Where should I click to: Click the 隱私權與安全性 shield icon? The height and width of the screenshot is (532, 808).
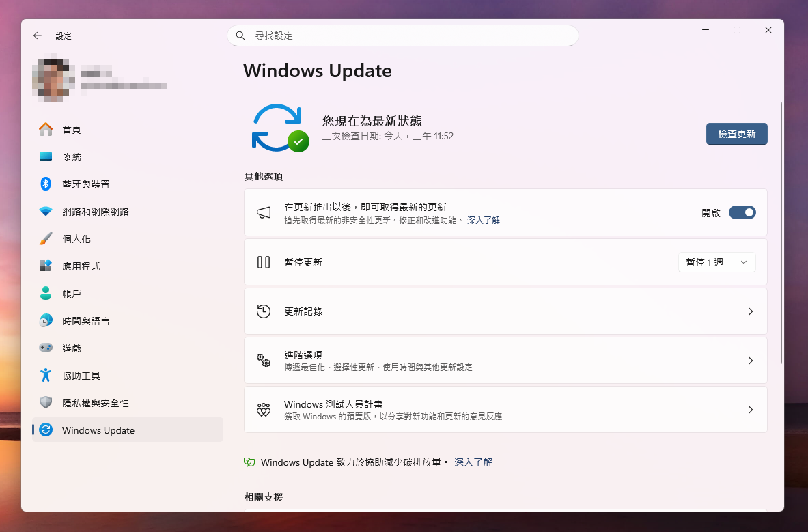tap(46, 402)
